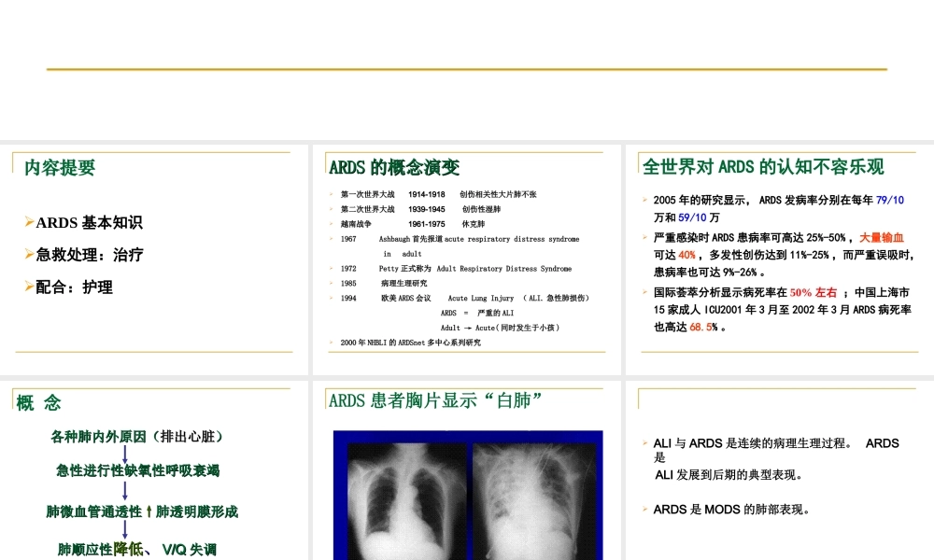Select the "ARDS 的概念演变" slide title
The width and height of the screenshot is (934, 560).
[392, 167]
